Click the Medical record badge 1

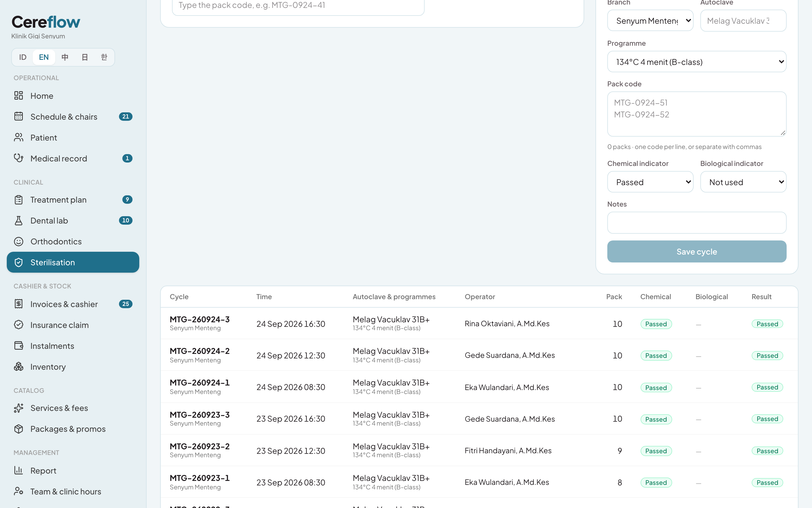127,158
